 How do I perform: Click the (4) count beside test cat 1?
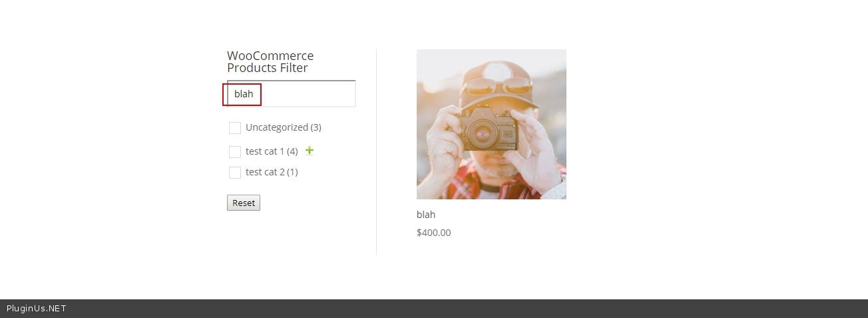292,151
